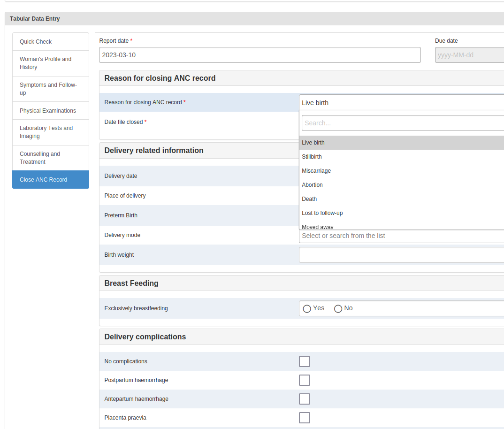Click the Report date input field
This screenshot has width=504, height=429.
tap(260, 55)
